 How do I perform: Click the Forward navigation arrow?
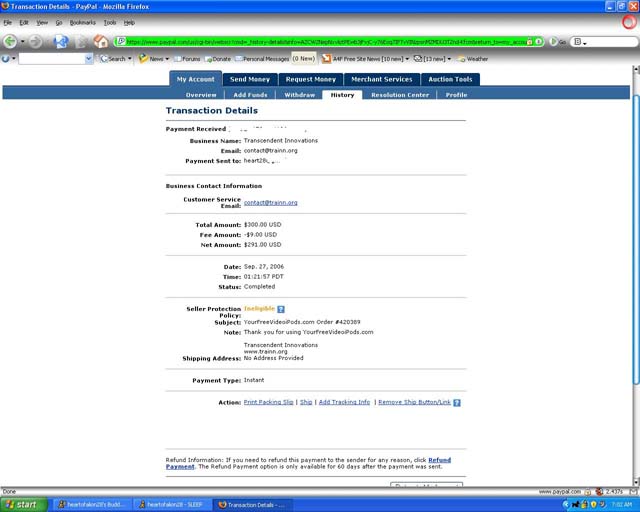pos(36,41)
